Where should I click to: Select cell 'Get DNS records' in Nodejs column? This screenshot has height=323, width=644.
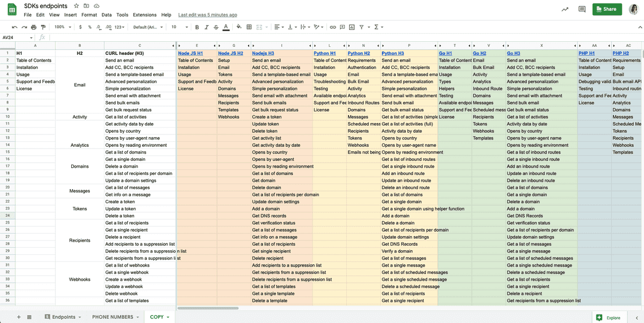click(282, 216)
